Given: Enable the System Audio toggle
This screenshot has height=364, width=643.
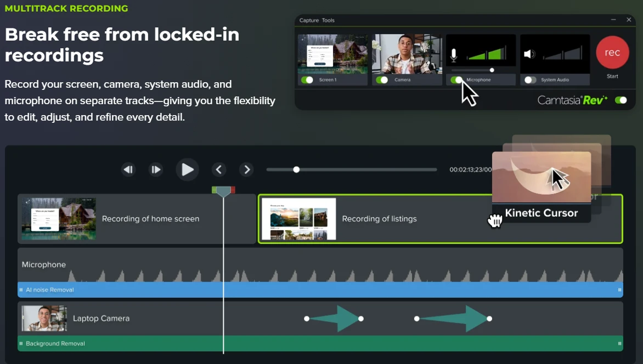Looking at the screenshot, I should point(529,79).
